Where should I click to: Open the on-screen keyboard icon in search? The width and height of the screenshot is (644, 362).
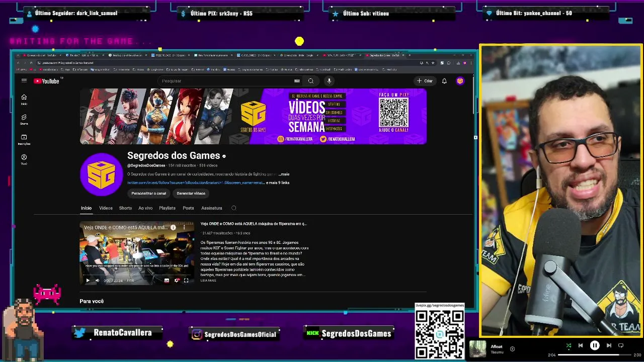(297, 81)
